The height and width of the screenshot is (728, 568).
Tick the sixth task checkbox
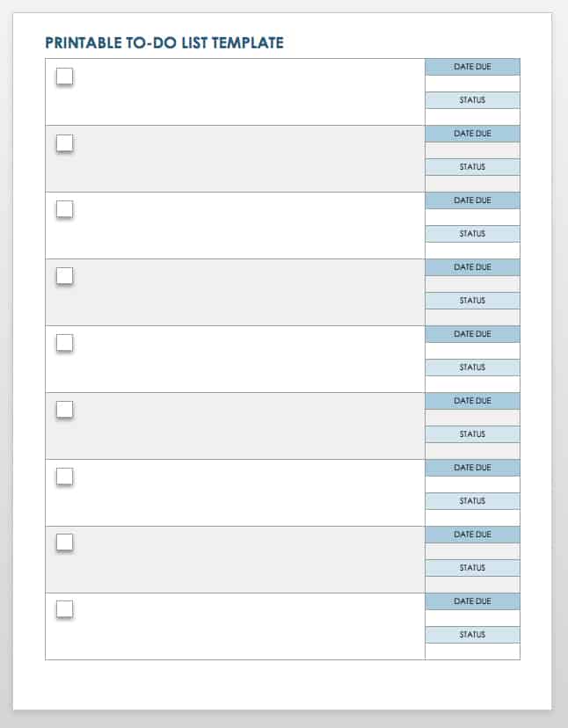[64, 410]
